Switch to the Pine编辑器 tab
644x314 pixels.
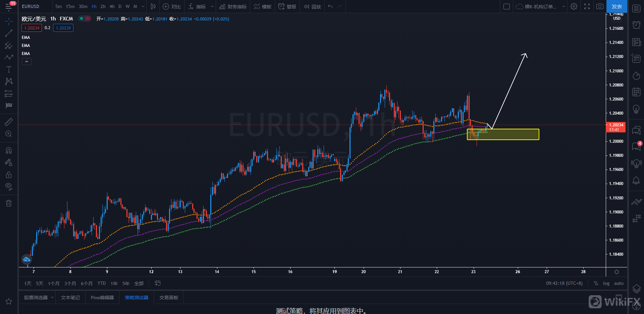pyautogui.click(x=102, y=298)
